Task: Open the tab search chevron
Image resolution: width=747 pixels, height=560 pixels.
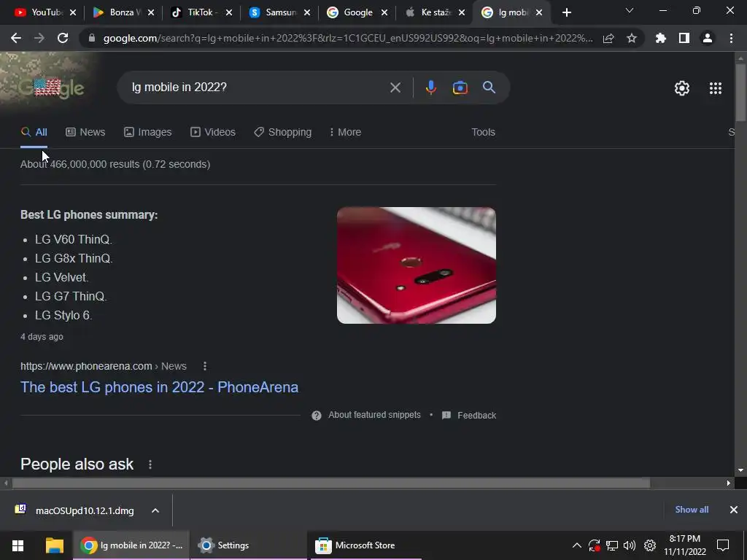Action: coord(630,10)
